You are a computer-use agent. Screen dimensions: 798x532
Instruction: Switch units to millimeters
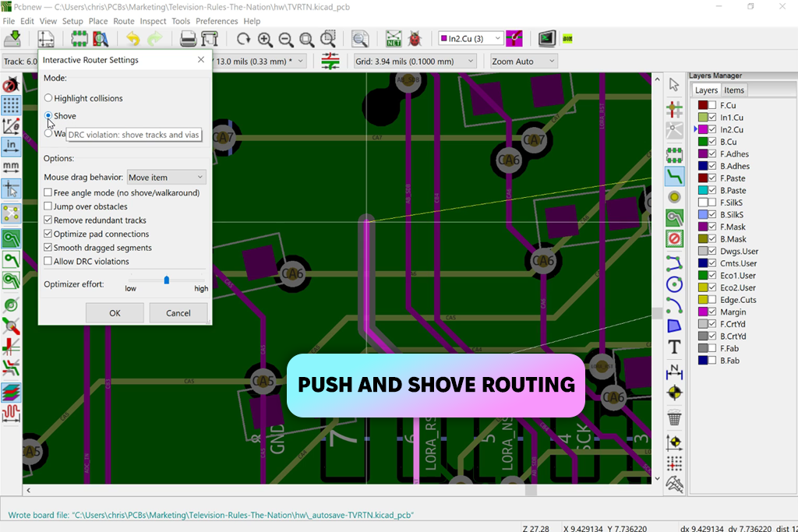pyautogui.click(x=11, y=166)
